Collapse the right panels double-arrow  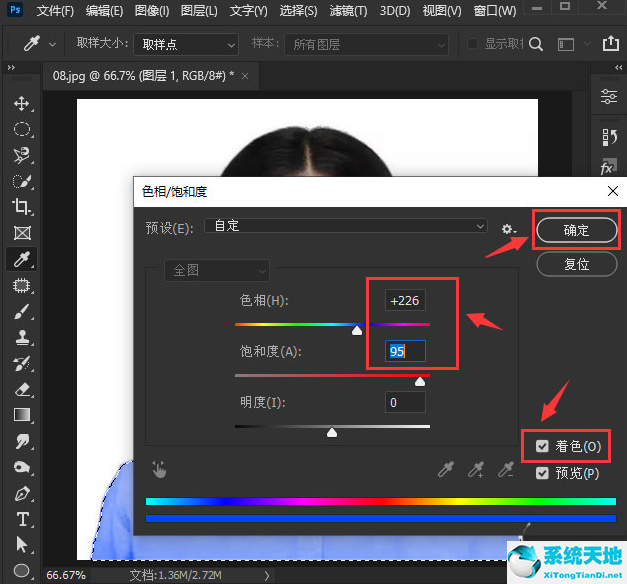coord(618,68)
